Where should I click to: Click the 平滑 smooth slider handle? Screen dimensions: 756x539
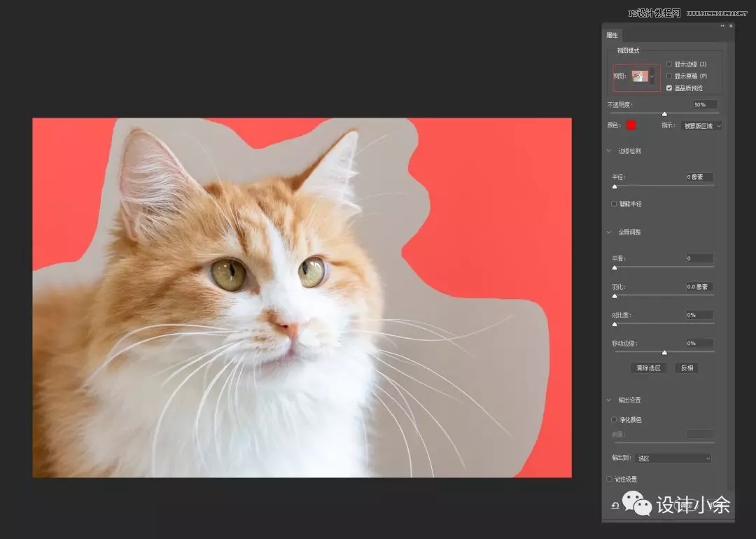pyautogui.click(x=615, y=267)
